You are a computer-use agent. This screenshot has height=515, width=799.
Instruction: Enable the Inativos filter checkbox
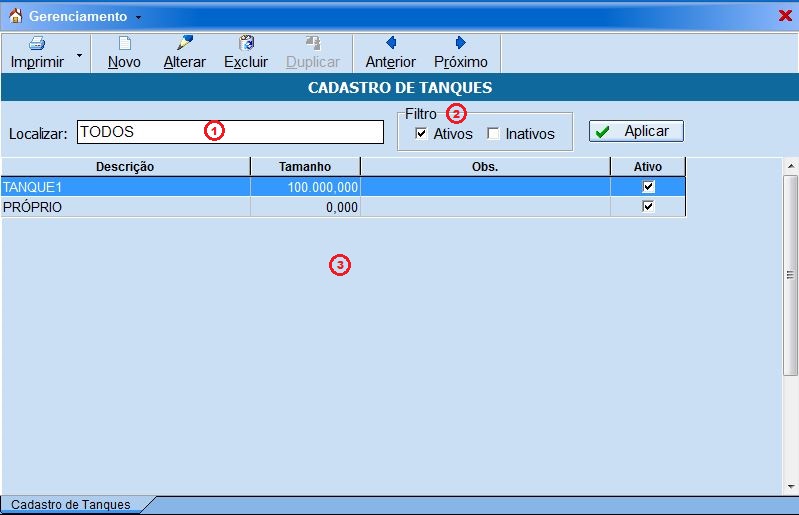(493, 134)
